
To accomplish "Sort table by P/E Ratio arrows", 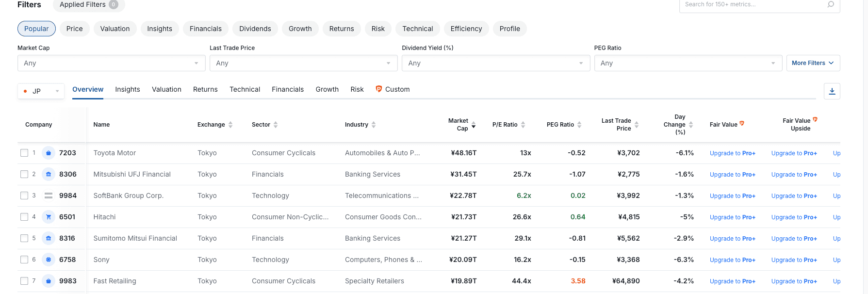I will pos(523,125).
